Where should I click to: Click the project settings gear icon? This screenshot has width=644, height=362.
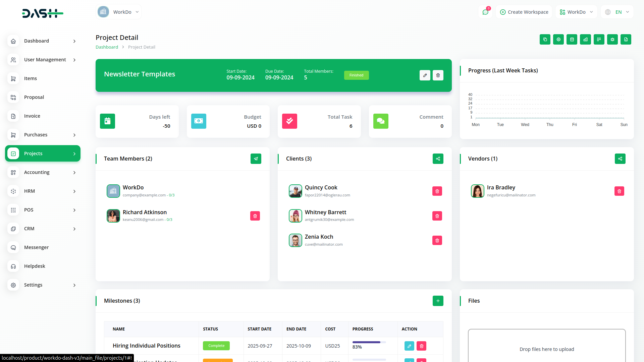[x=558, y=39]
